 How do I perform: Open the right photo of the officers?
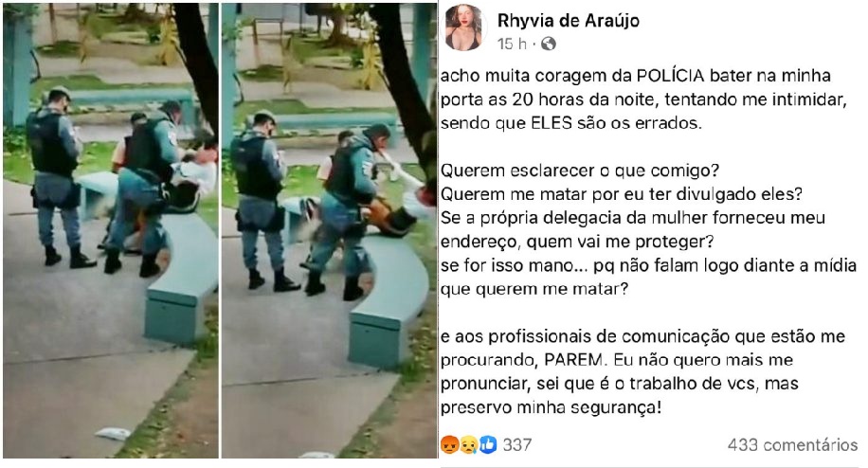click(x=329, y=230)
